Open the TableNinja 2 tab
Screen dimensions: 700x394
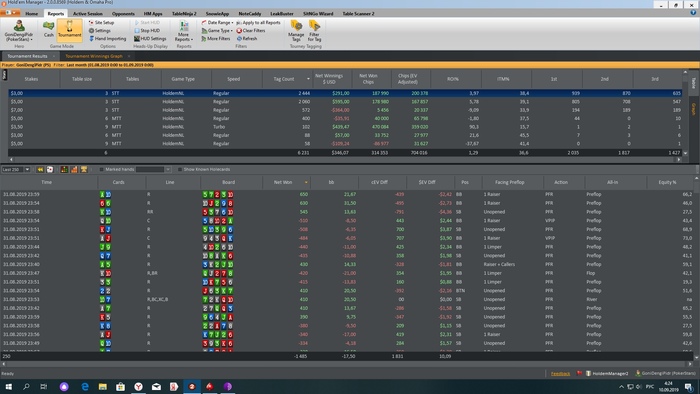tap(184, 13)
